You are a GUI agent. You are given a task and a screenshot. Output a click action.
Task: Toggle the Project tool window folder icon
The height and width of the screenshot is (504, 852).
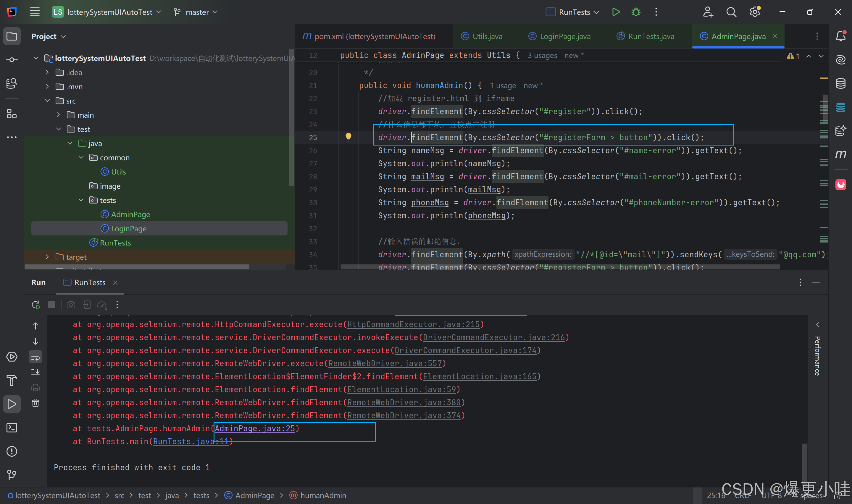coord(12,36)
